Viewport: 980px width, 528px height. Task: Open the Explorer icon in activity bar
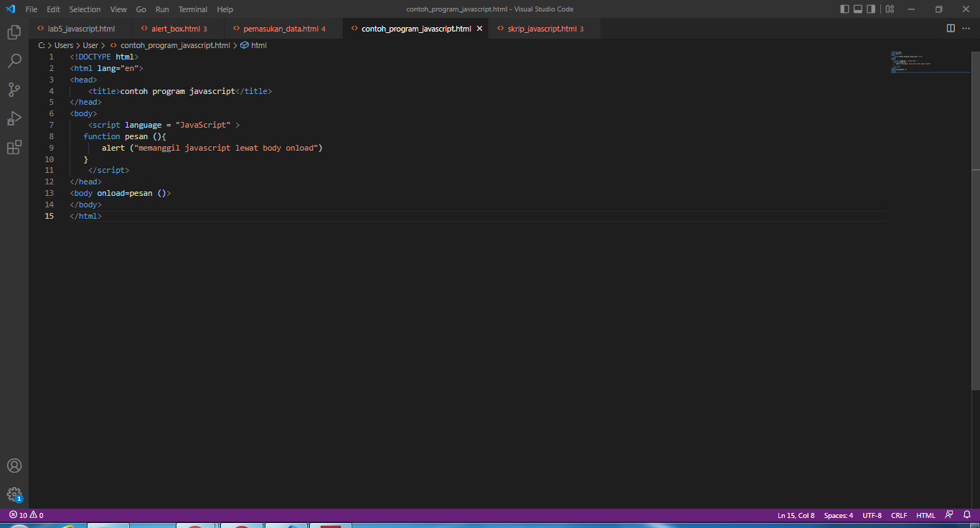[14, 32]
